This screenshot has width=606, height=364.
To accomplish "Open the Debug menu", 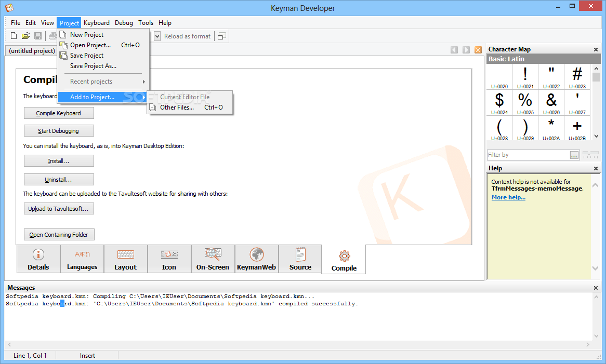I will [124, 23].
